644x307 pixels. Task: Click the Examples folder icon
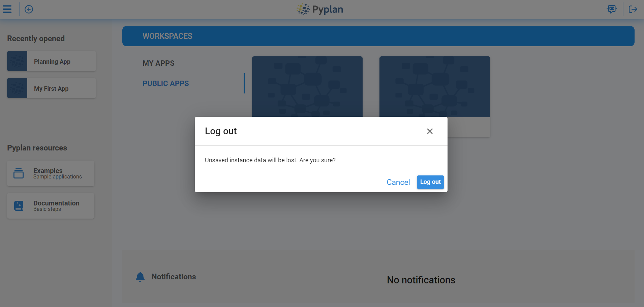[19, 173]
